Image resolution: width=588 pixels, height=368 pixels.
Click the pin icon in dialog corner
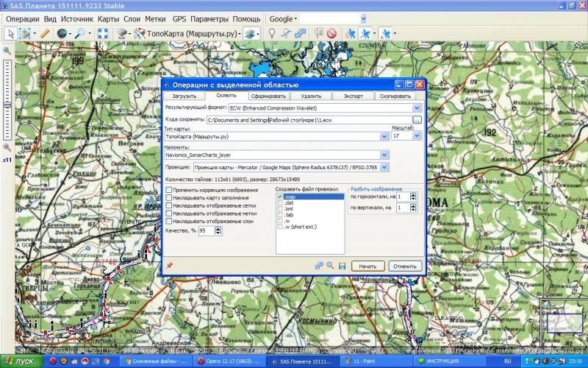170,265
